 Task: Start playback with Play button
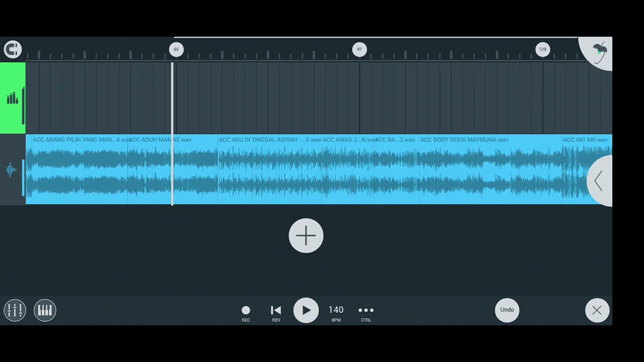pyautogui.click(x=306, y=310)
